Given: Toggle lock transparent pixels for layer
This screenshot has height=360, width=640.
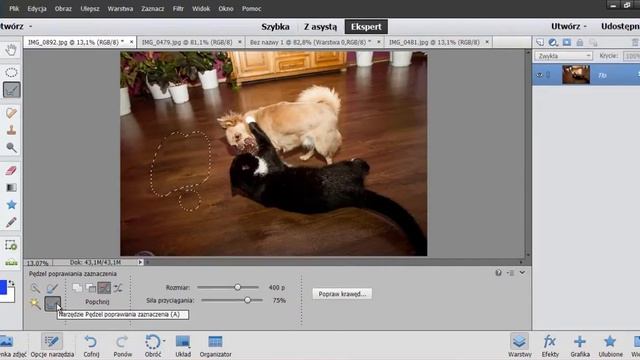Looking at the screenshot, I should (x=593, y=42).
